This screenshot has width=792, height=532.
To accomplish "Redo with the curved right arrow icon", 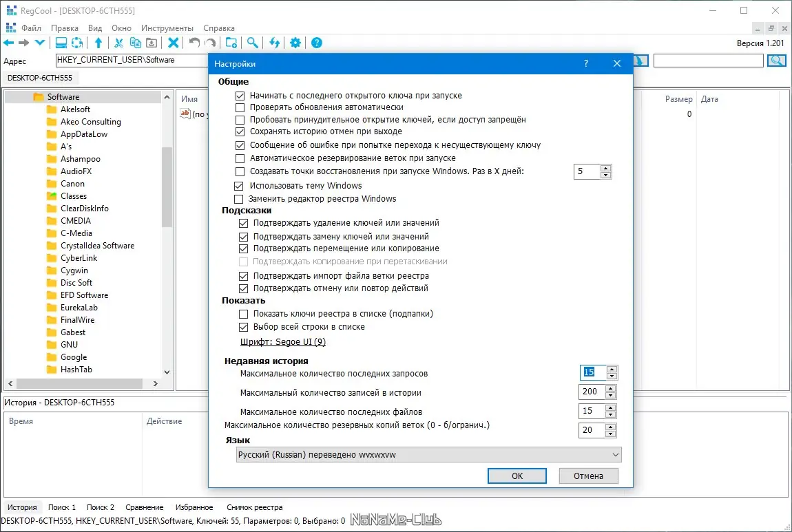I will coord(210,43).
